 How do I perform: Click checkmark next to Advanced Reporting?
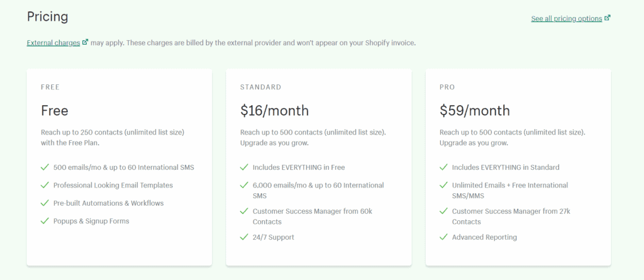(443, 237)
